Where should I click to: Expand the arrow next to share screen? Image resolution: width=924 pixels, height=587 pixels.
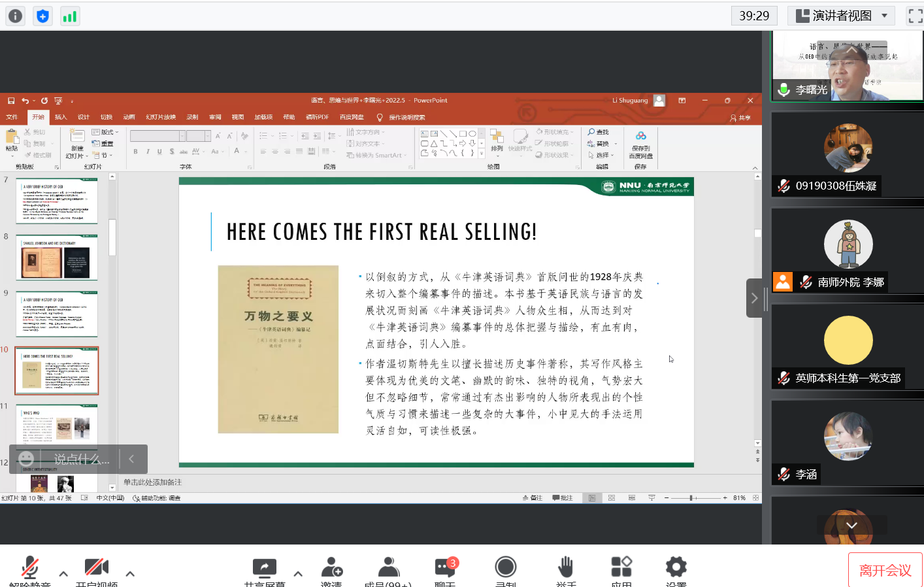(298, 574)
